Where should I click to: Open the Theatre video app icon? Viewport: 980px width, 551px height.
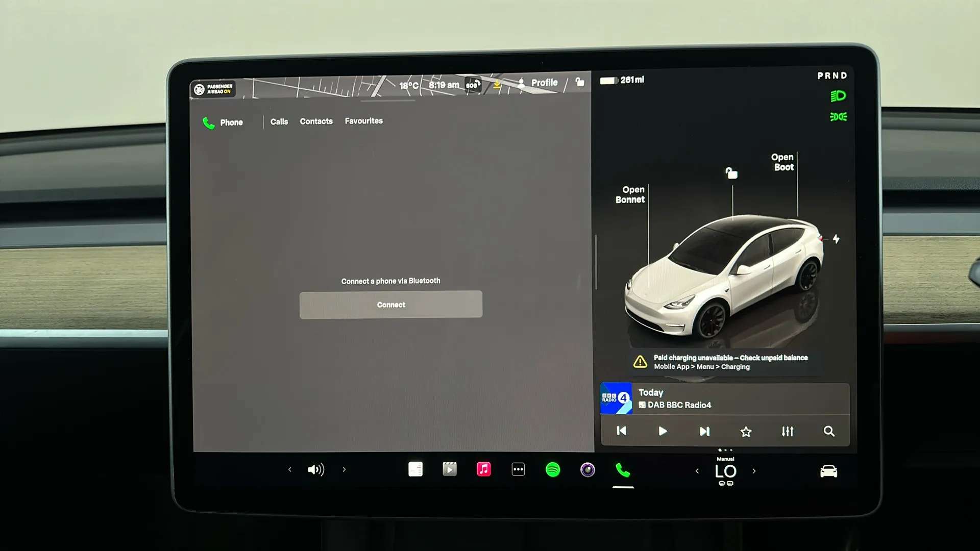tap(450, 469)
